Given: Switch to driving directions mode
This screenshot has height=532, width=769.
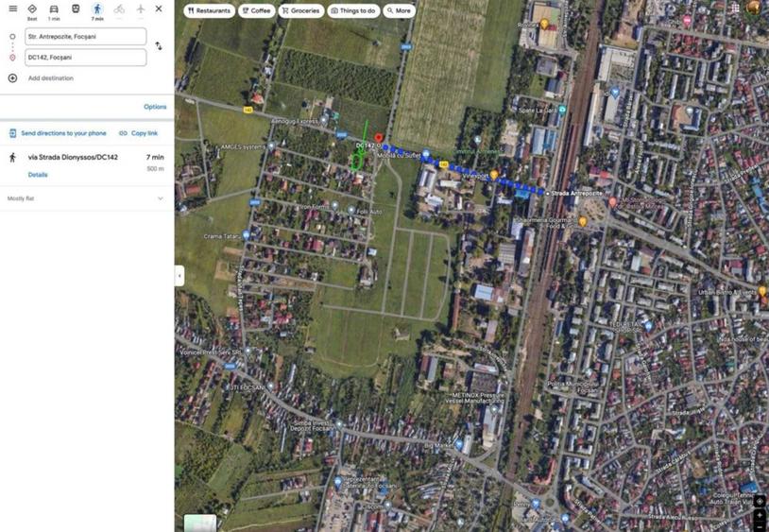Looking at the screenshot, I should 54,11.
